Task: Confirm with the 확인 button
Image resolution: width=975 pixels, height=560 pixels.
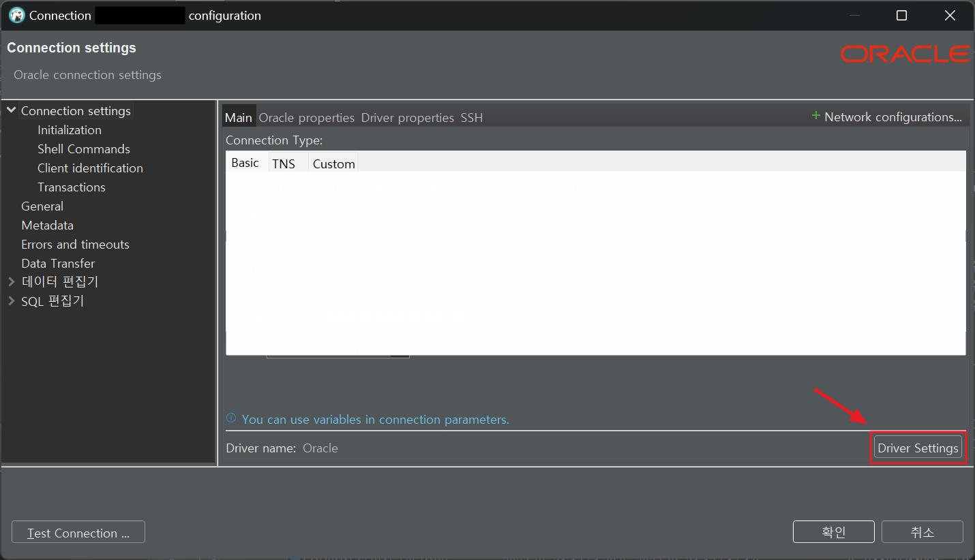Action: [834, 532]
